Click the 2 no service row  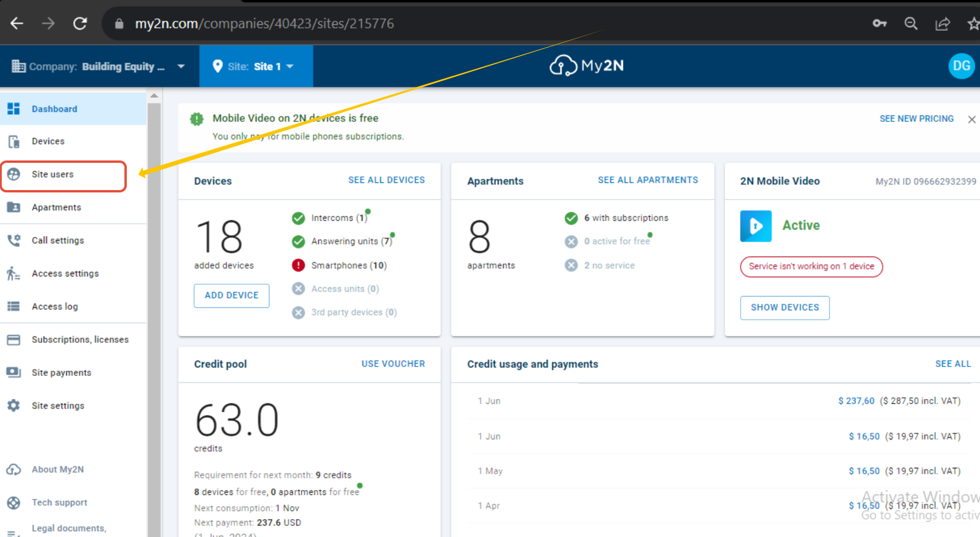point(600,265)
